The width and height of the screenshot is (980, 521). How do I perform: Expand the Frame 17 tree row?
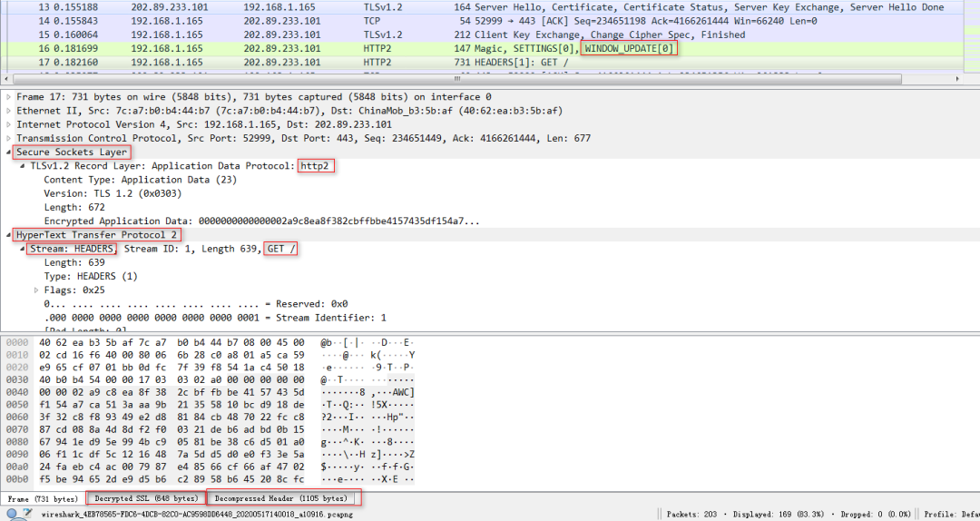9,97
